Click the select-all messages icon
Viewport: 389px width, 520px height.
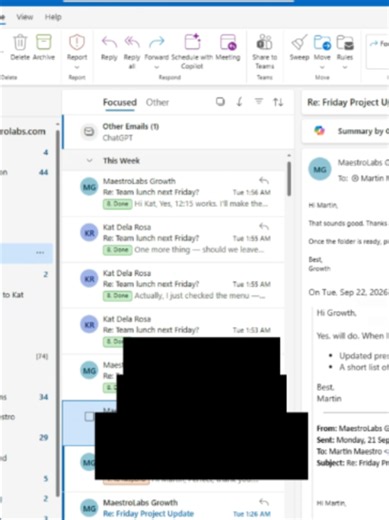(220, 101)
